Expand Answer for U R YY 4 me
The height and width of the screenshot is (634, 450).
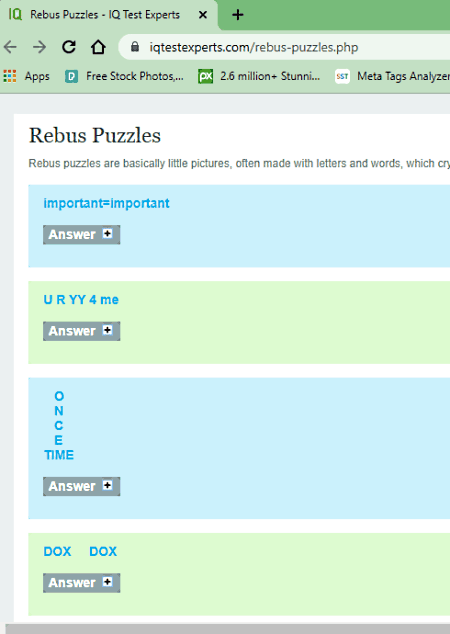82,331
